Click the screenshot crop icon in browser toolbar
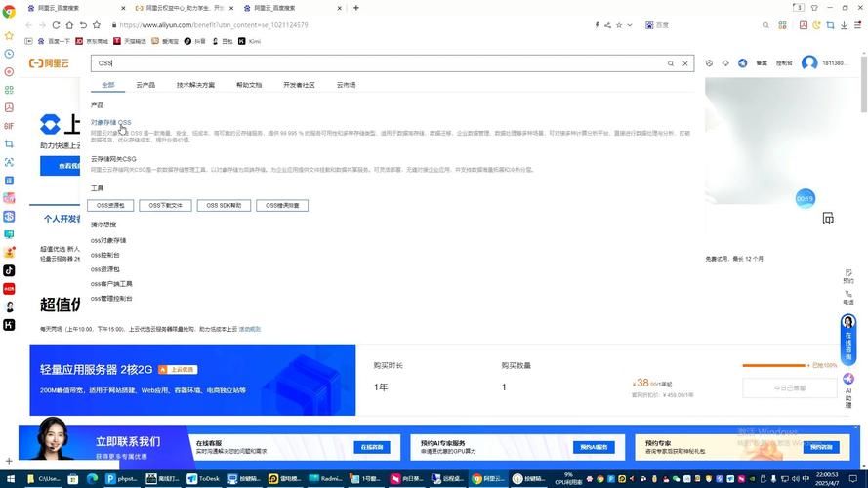The height and width of the screenshot is (488, 868). pyautogui.click(x=830, y=25)
